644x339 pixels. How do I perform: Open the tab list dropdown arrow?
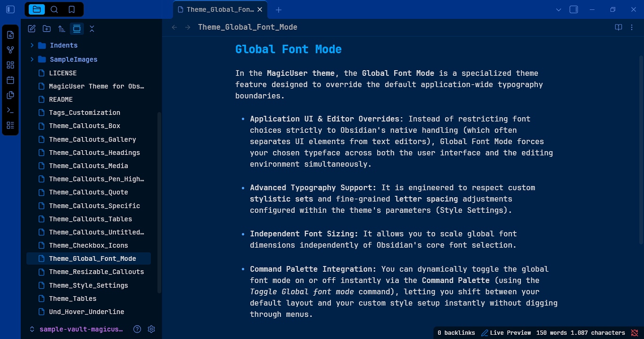click(x=559, y=9)
